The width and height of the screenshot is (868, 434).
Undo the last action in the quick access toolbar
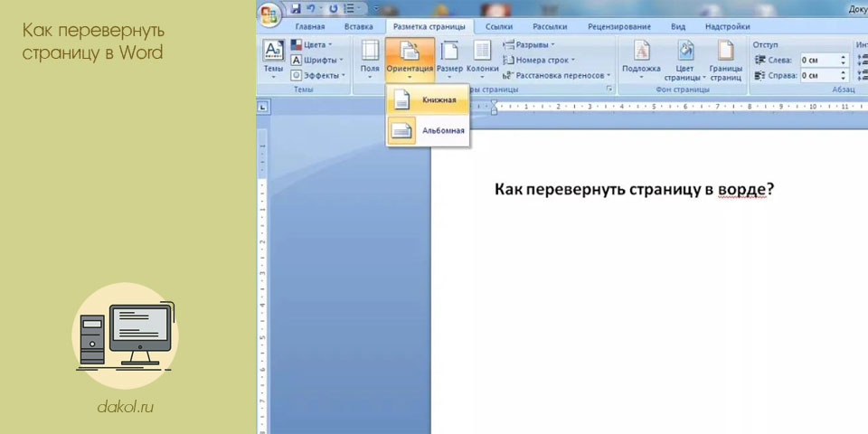coord(311,8)
